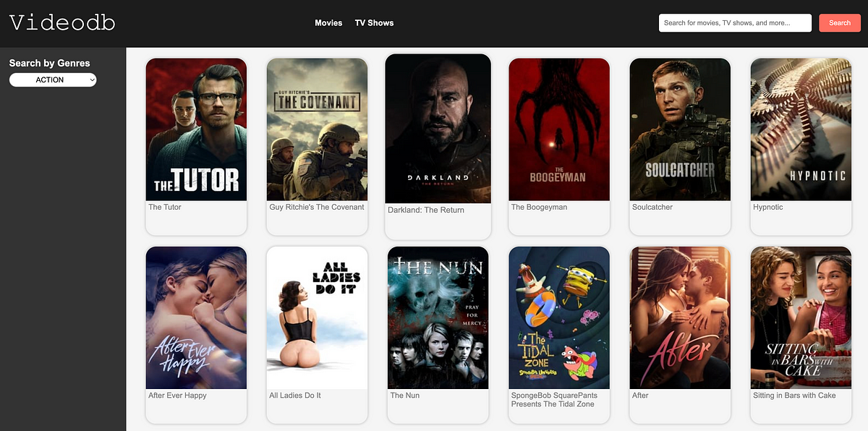Open the TV Shows menu
This screenshot has height=431, width=868.
(374, 23)
